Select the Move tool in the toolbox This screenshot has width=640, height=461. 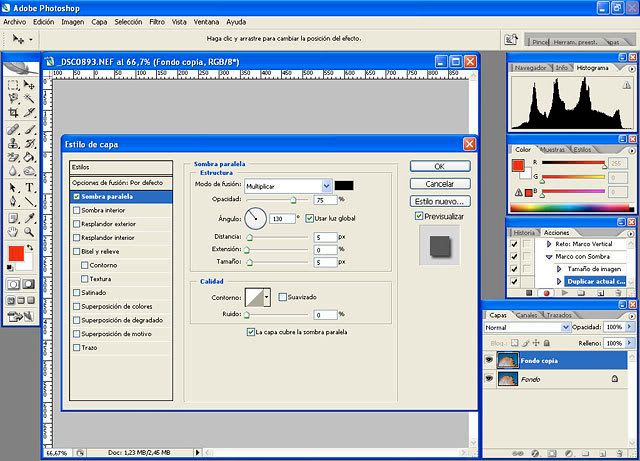29,85
